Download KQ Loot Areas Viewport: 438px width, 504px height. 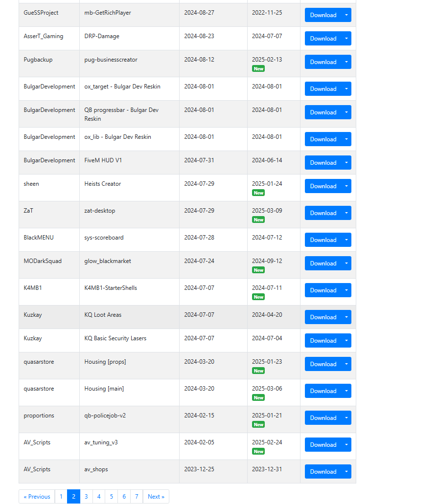click(x=323, y=317)
